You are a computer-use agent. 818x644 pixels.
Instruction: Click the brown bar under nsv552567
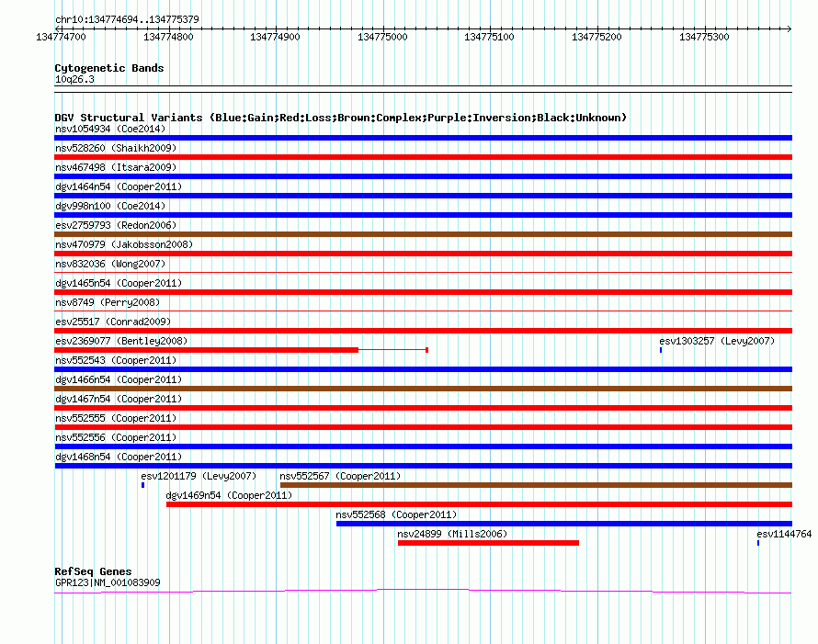(x=536, y=485)
